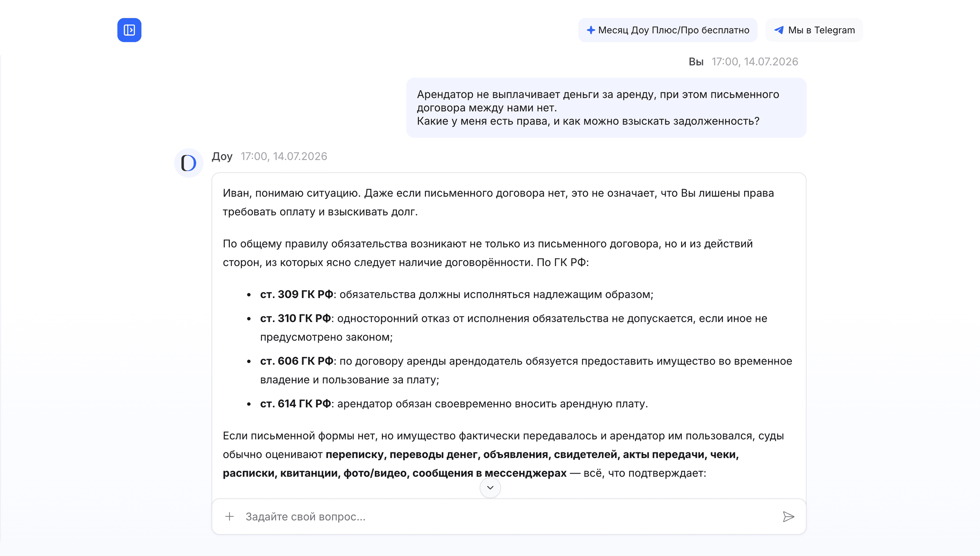Click the paragraph starting По общему правилу
980x556 pixels.
[487, 253]
